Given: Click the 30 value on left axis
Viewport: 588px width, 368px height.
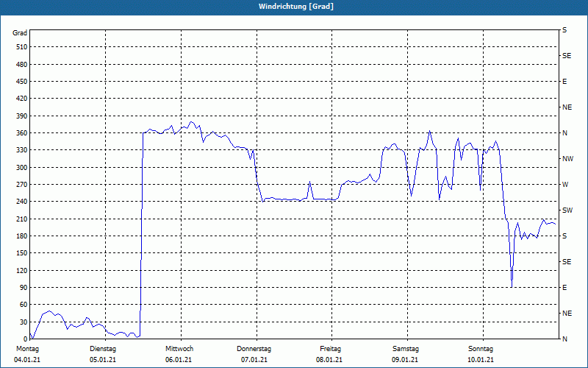Looking at the screenshot, I should 24,322.
